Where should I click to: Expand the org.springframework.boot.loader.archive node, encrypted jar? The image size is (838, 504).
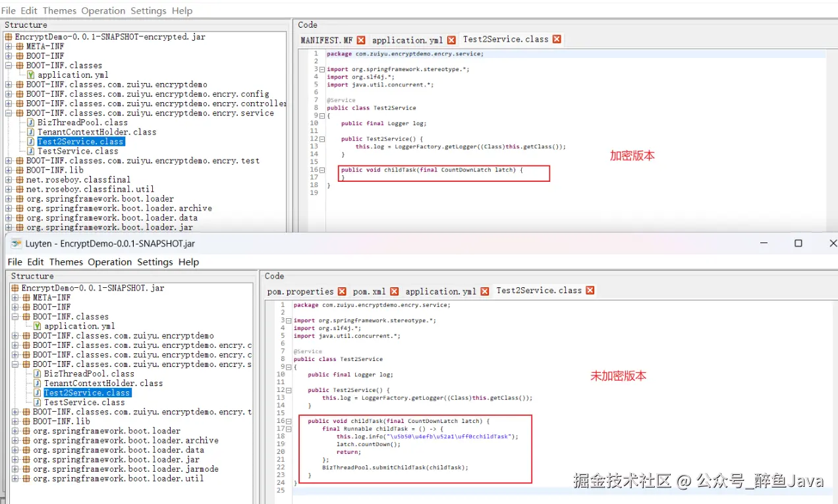9,208
